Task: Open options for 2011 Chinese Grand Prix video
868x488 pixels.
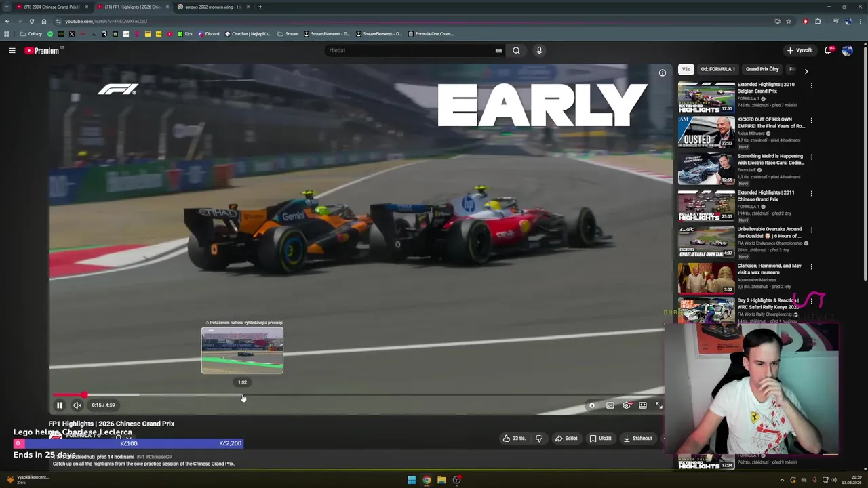Action: (x=811, y=194)
